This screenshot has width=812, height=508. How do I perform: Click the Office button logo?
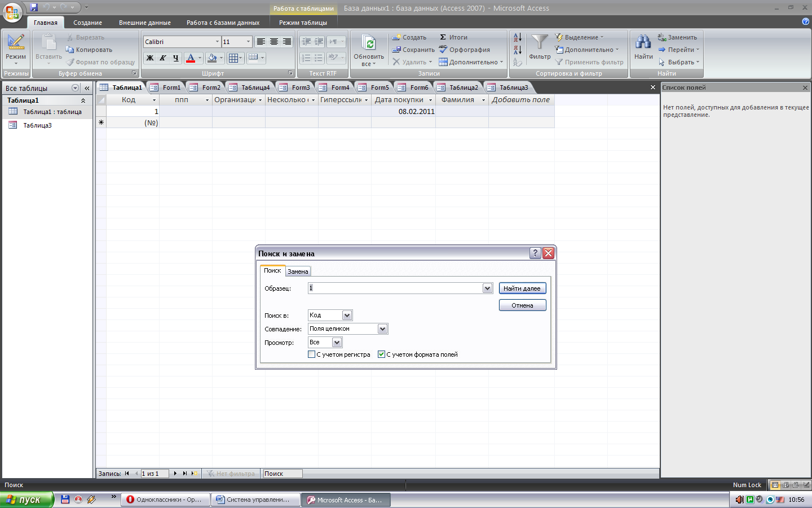(x=12, y=13)
